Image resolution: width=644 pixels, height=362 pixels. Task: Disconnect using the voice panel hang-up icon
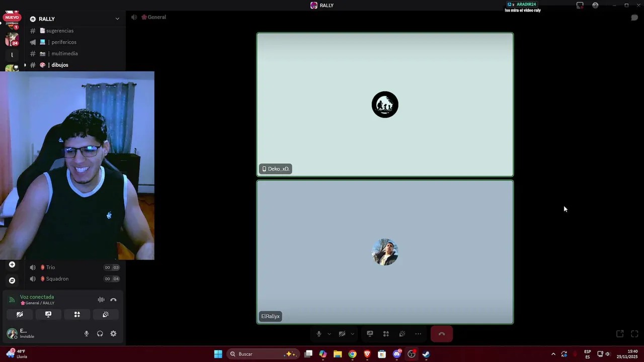(x=113, y=300)
